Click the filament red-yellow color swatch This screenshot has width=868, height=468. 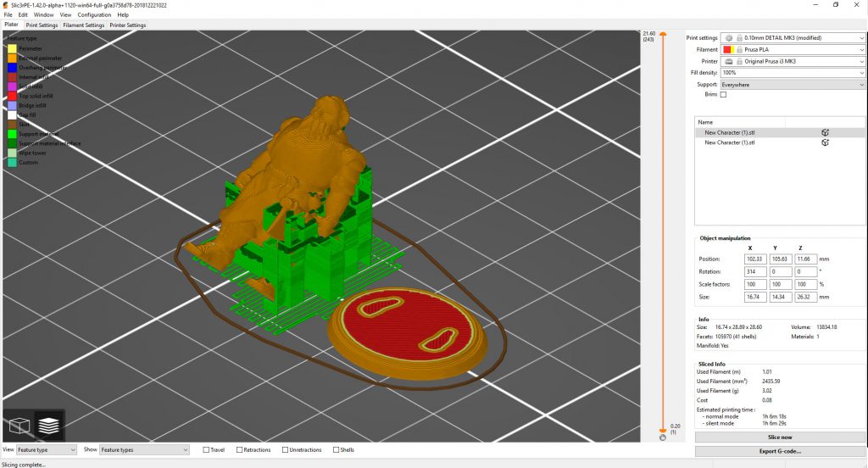click(x=728, y=49)
